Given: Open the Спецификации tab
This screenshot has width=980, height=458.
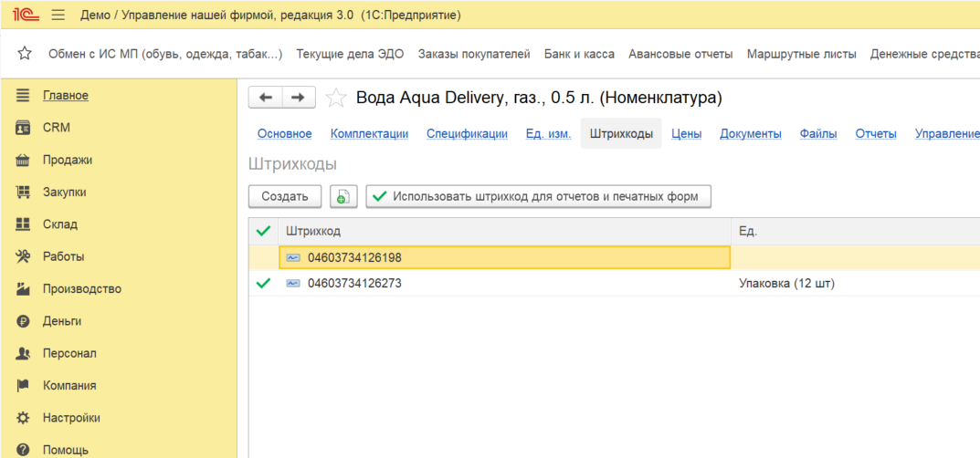Looking at the screenshot, I should click(467, 133).
